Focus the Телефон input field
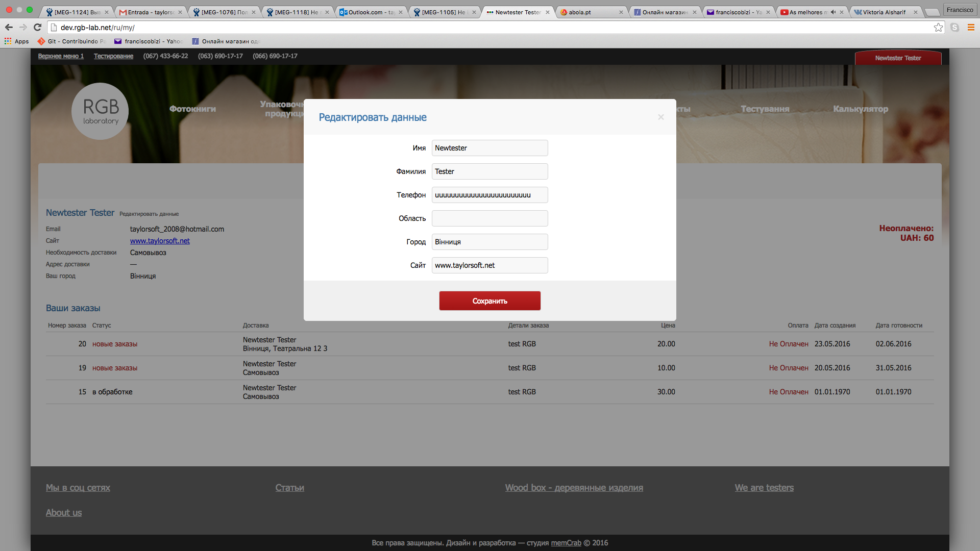 pyautogui.click(x=489, y=195)
